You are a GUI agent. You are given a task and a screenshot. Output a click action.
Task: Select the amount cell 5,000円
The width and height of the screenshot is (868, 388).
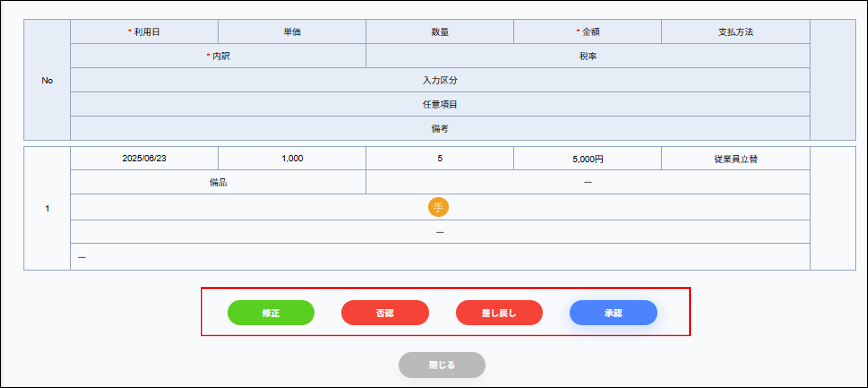click(588, 158)
